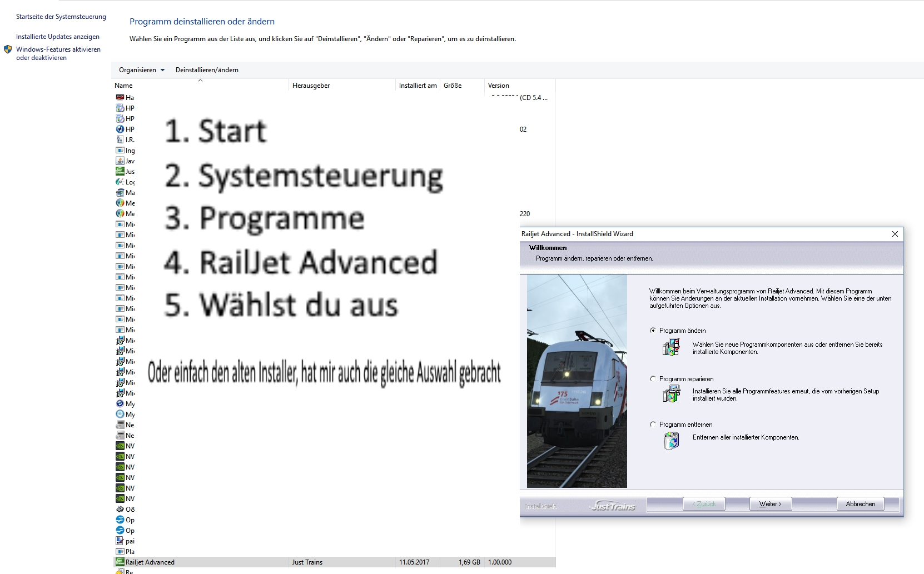The width and height of the screenshot is (924, 574).
Task: Click 'Abbrechen' in the InstallShield Wizard
Action: click(861, 504)
